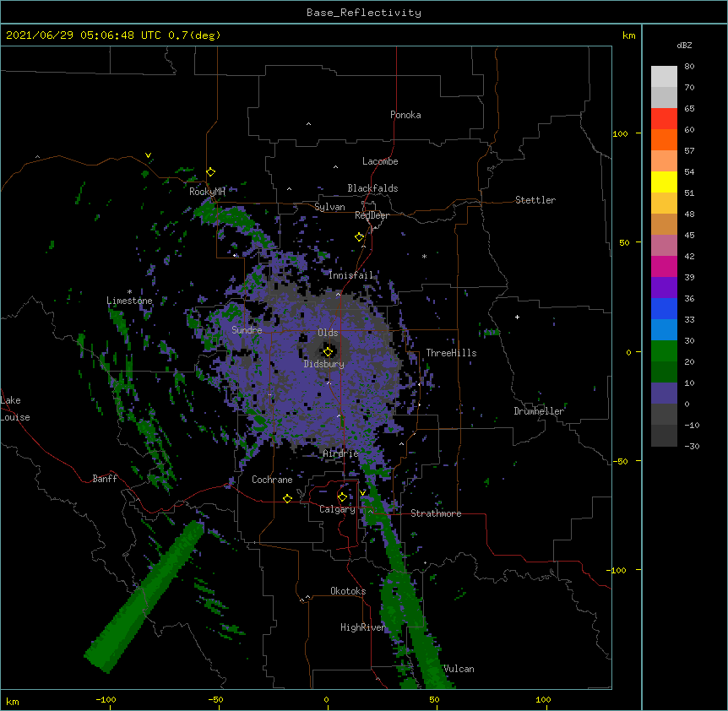Click the Blackfalds city label
The height and width of the screenshot is (711, 728).
point(372,188)
